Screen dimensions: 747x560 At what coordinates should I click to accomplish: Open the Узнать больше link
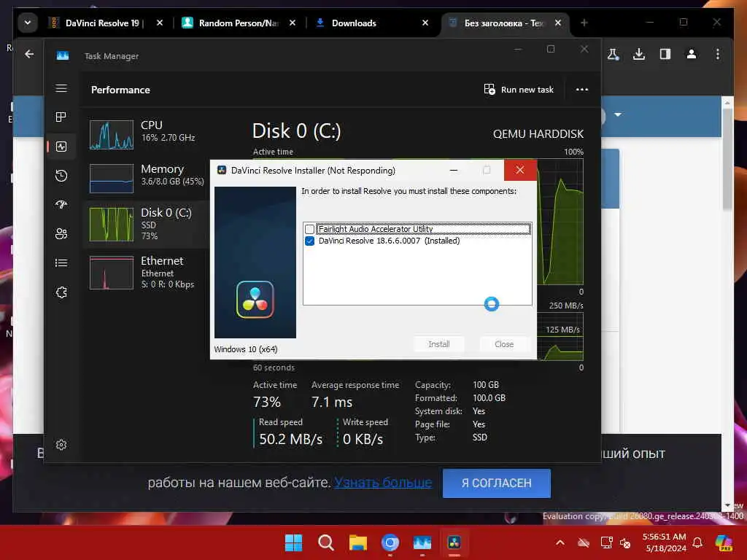tap(382, 483)
